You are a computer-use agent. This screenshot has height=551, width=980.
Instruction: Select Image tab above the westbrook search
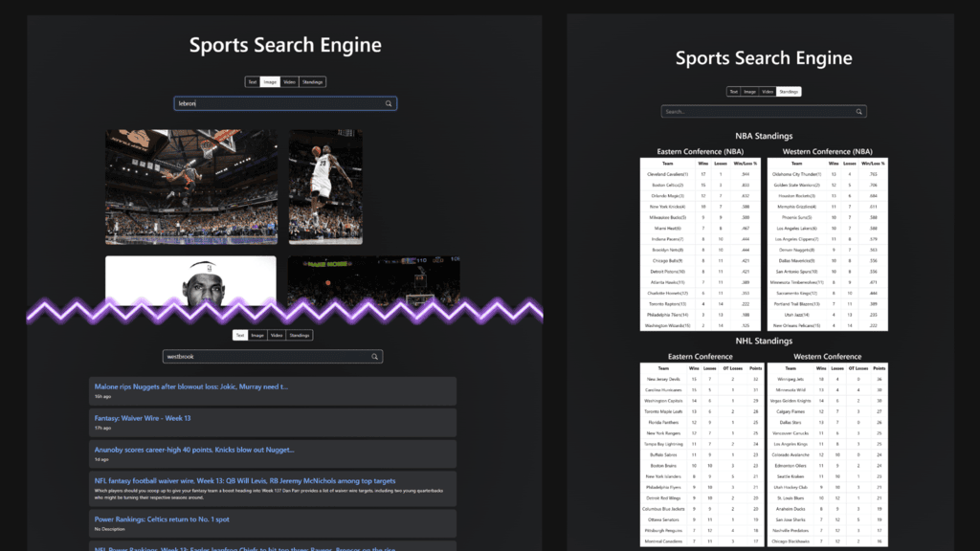tap(257, 336)
